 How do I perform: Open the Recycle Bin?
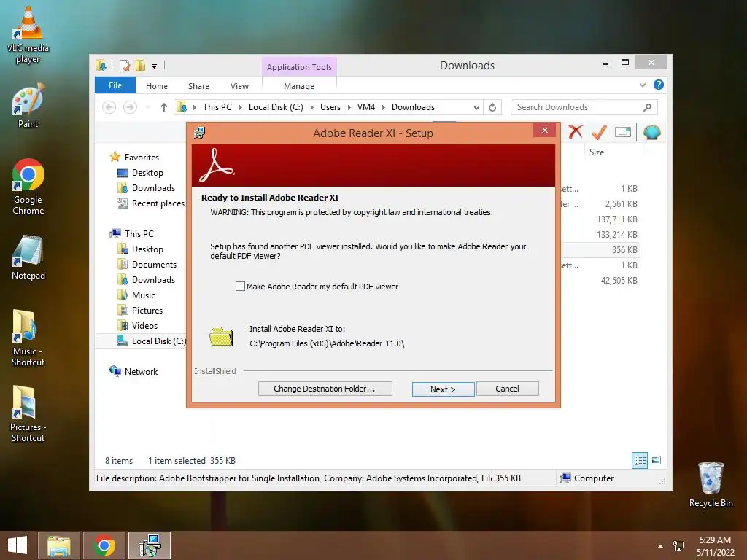(x=711, y=484)
